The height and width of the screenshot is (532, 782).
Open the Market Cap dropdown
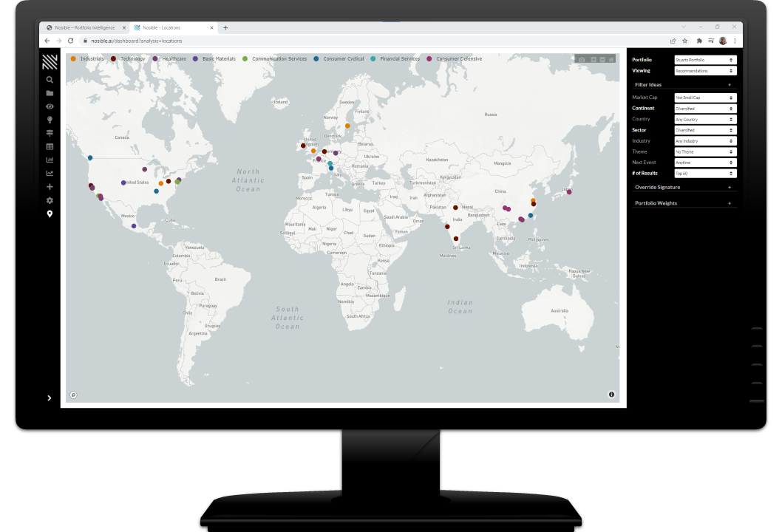[x=705, y=98]
